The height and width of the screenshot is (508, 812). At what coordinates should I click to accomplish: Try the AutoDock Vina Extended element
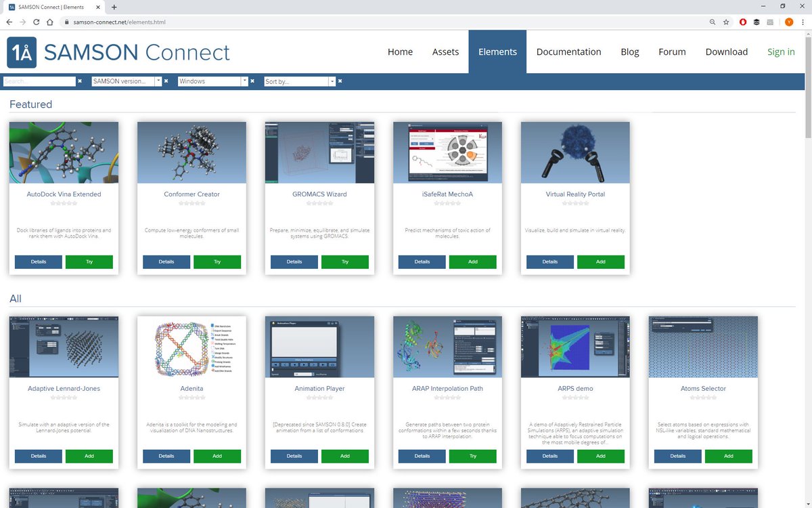[x=89, y=261]
